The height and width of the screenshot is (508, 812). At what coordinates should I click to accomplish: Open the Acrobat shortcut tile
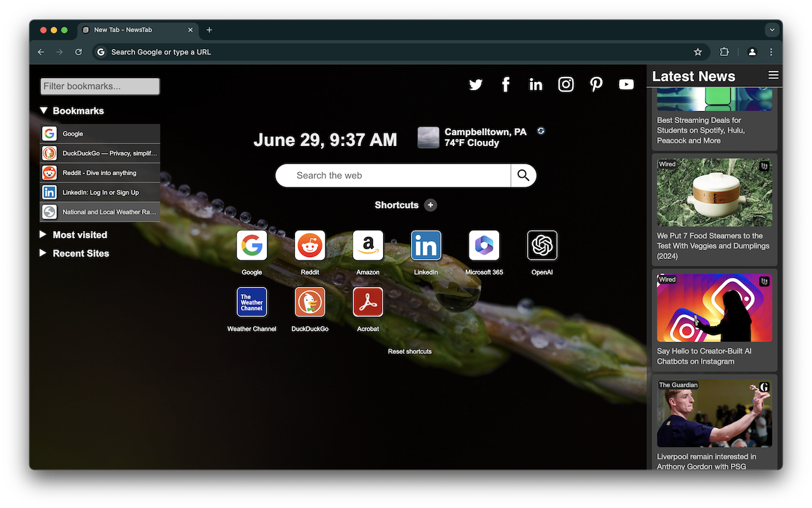(368, 302)
